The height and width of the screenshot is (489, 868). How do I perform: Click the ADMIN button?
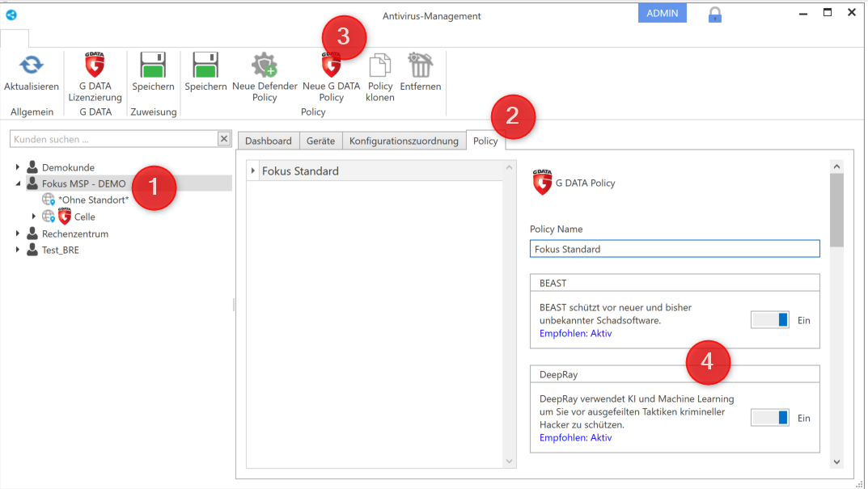[x=662, y=13]
